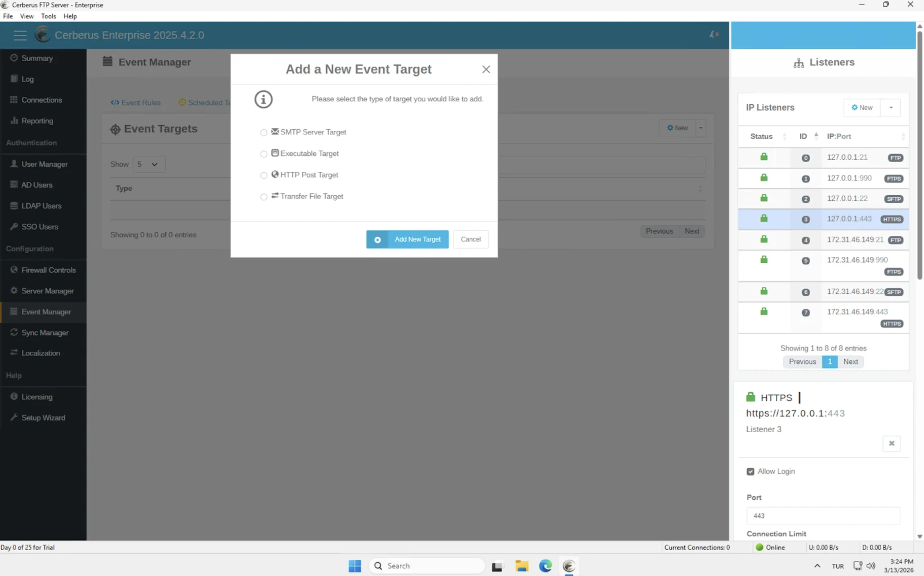
Task: Select Event Manager in the sidebar
Action: 43,312
